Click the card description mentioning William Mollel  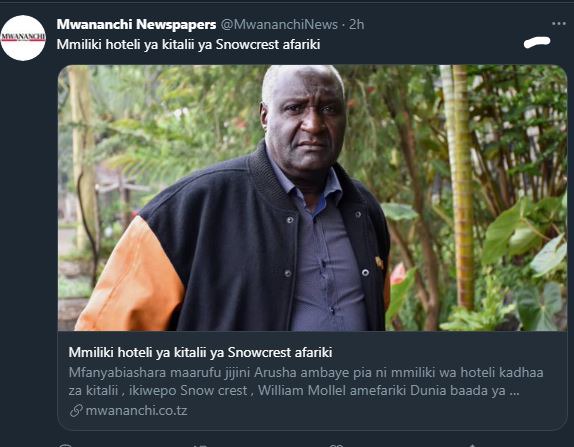(x=306, y=381)
